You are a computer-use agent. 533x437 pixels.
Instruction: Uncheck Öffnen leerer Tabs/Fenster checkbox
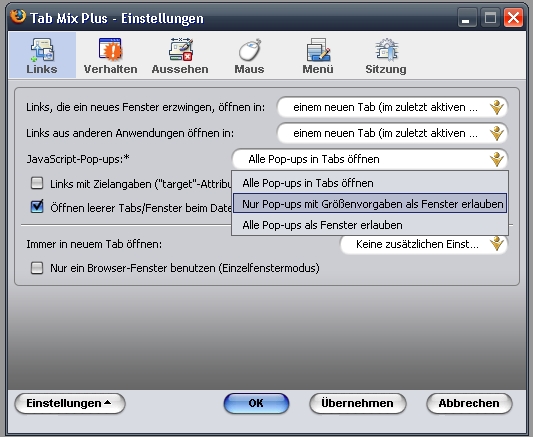pos(37,207)
